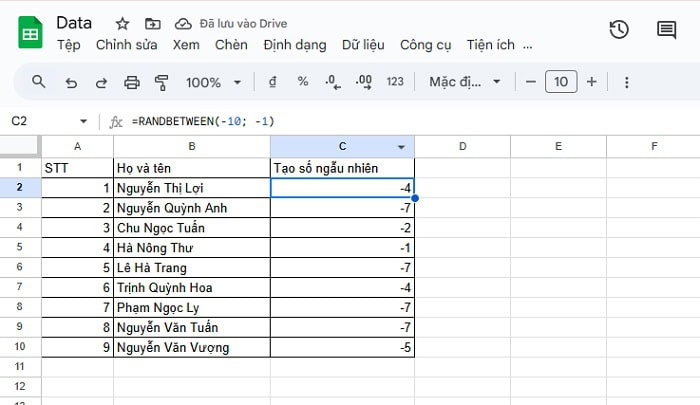Click the redo arrow icon
Viewport: 700px width, 405px height.
point(100,82)
